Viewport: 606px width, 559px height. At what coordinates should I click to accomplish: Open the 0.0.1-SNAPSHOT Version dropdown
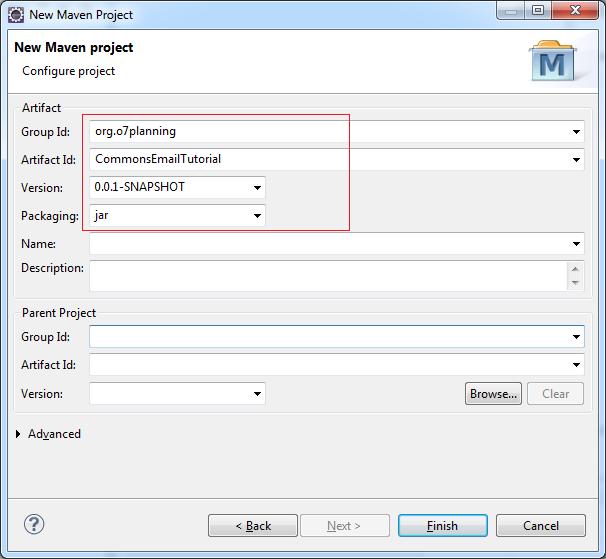coord(257,188)
